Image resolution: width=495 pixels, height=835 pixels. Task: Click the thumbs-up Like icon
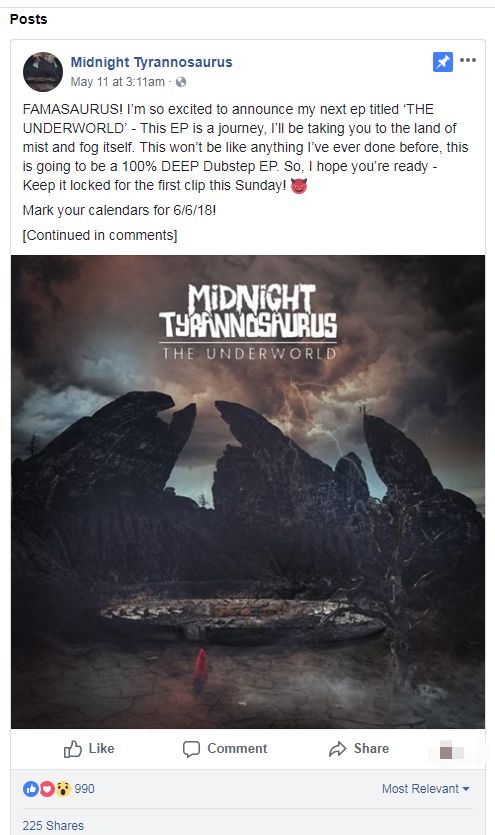(x=73, y=749)
